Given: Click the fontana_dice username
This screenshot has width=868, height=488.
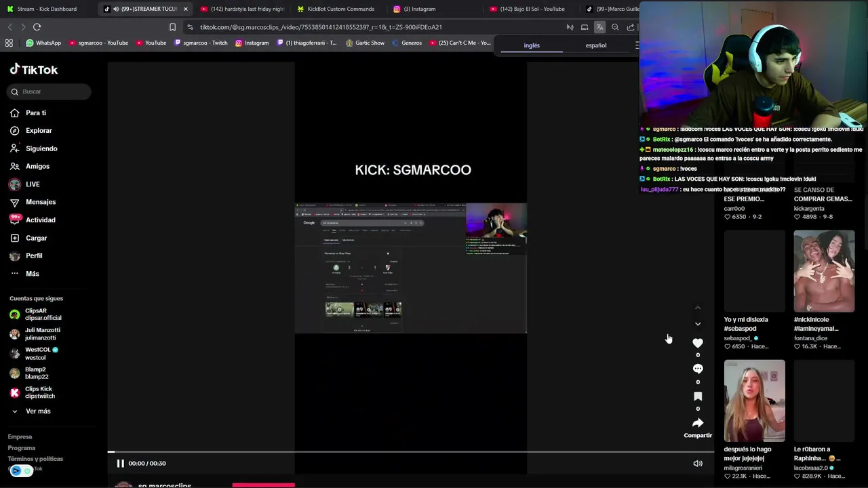Looking at the screenshot, I should coord(810,338).
